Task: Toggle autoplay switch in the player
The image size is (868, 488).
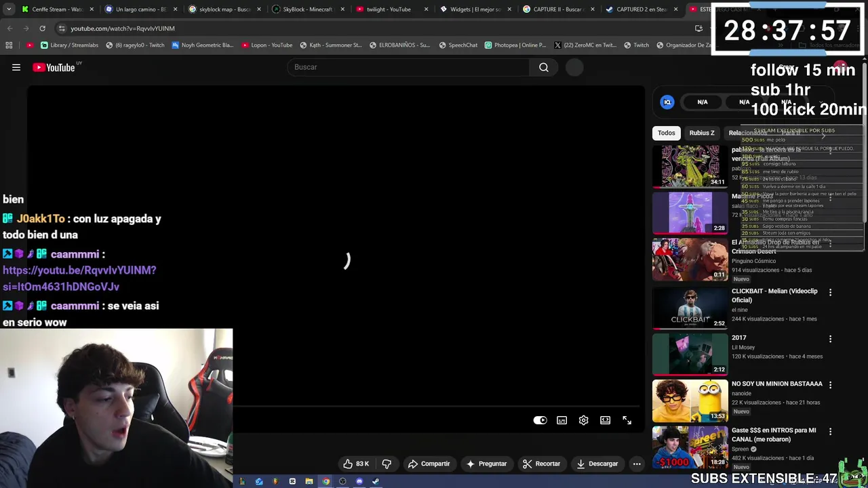Action: click(540, 420)
